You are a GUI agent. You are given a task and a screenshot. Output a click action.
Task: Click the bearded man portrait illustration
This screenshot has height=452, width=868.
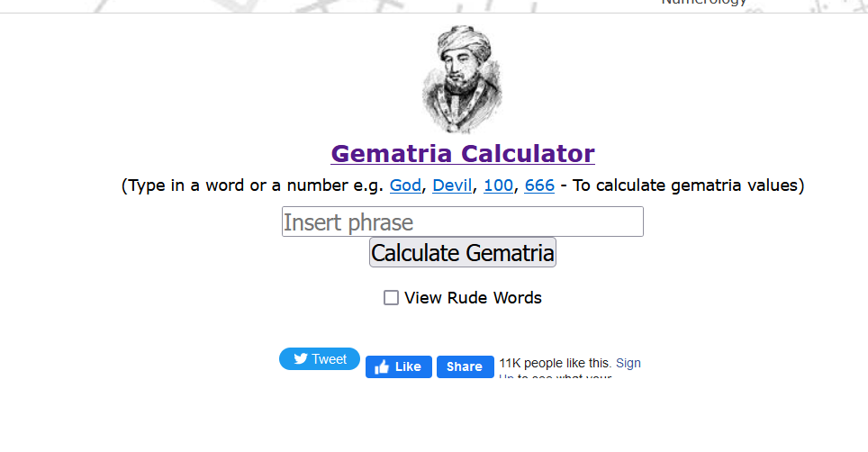pos(462,79)
